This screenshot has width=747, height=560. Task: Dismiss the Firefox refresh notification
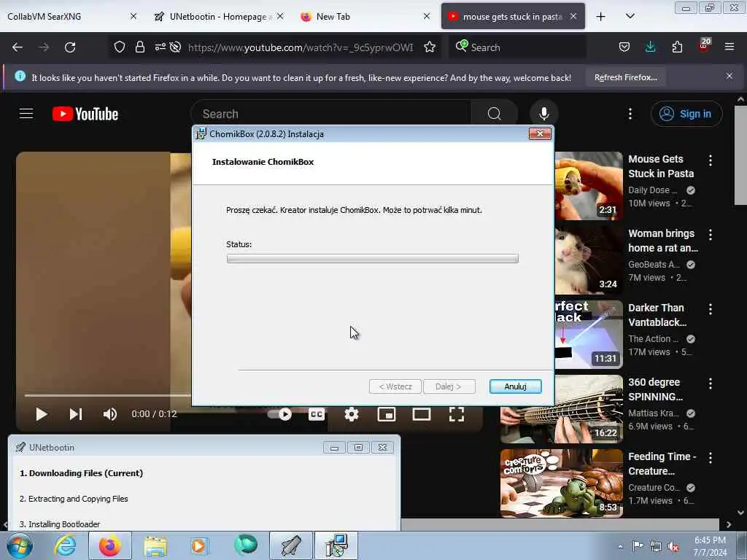tap(729, 76)
